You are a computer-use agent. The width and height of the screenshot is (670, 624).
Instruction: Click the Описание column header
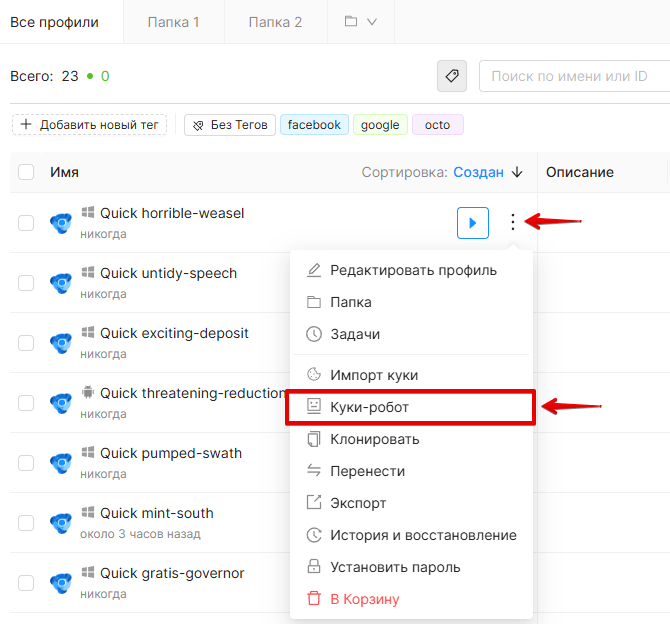pyautogui.click(x=579, y=172)
